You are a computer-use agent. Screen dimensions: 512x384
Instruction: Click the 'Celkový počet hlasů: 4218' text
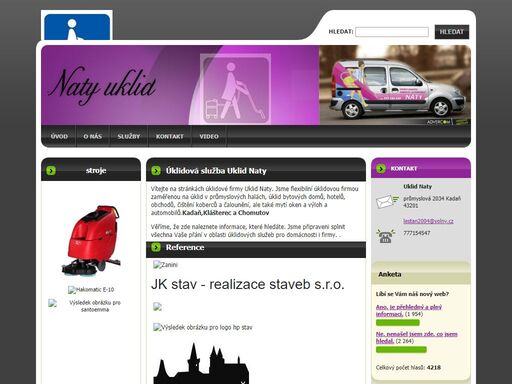click(408, 367)
